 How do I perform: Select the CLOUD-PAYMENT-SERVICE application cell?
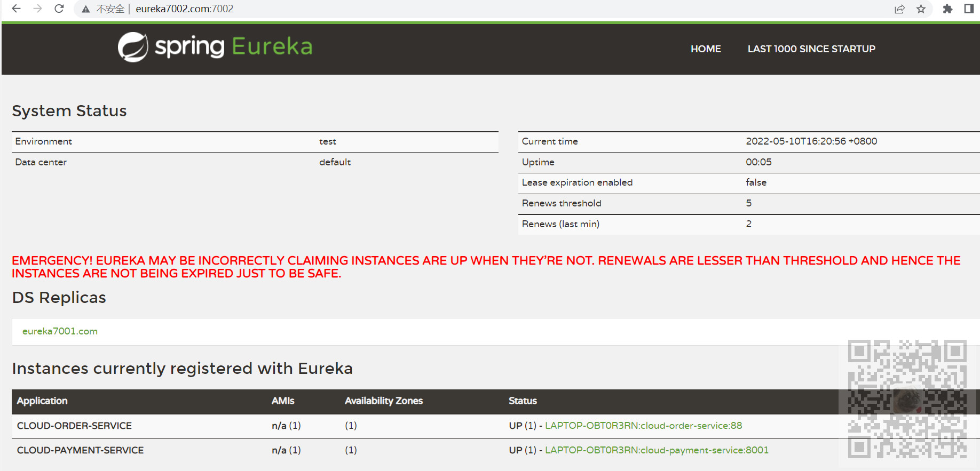coord(80,450)
